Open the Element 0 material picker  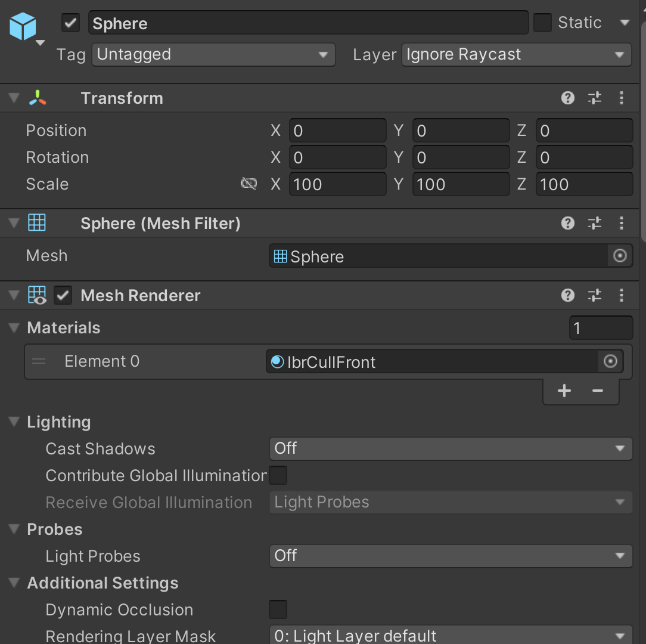coord(610,361)
